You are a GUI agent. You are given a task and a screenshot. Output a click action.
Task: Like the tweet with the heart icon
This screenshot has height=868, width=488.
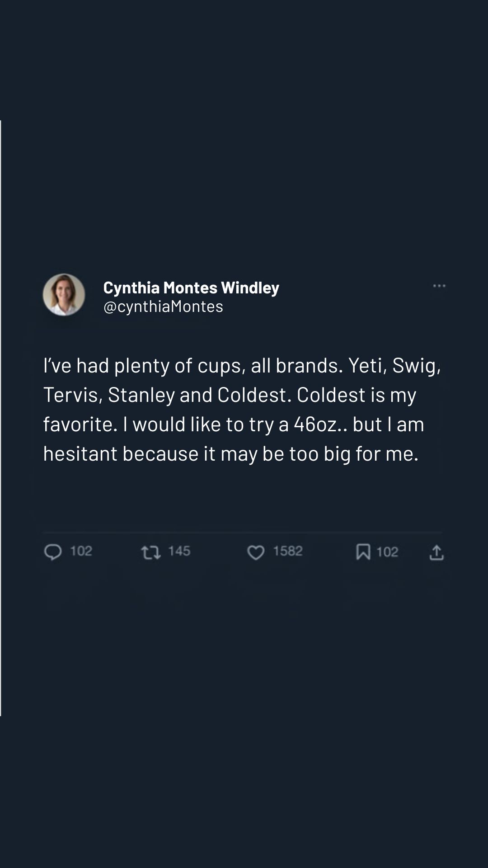256,552
